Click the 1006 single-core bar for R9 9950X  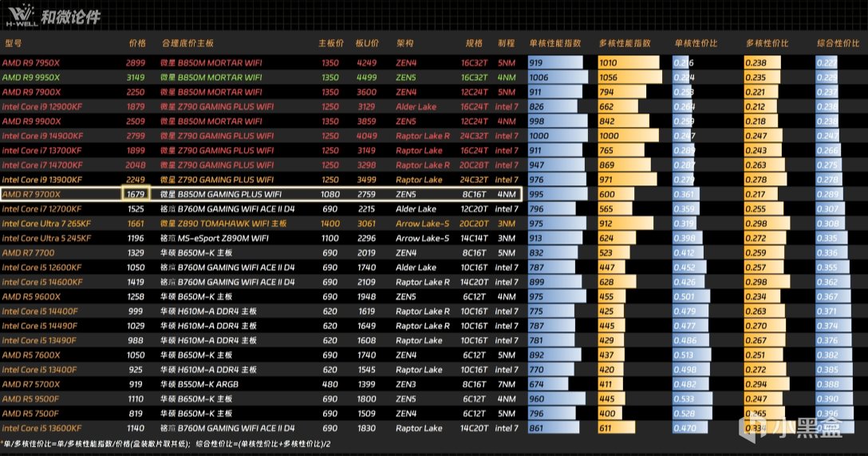click(x=558, y=77)
